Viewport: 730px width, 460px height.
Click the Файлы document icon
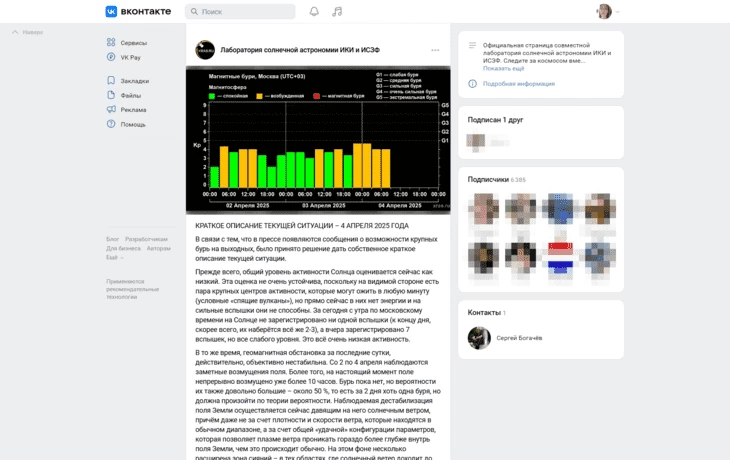point(111,95)
